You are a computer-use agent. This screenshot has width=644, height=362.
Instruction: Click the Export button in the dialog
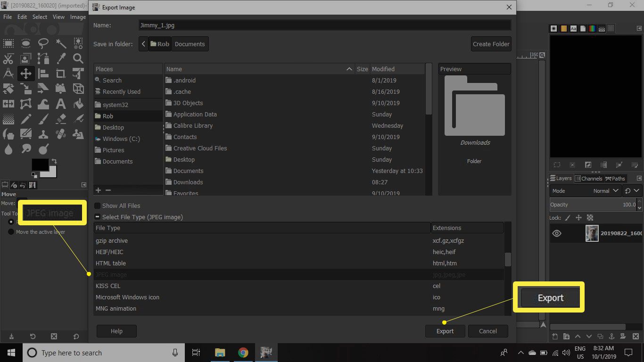click(445, 331)
